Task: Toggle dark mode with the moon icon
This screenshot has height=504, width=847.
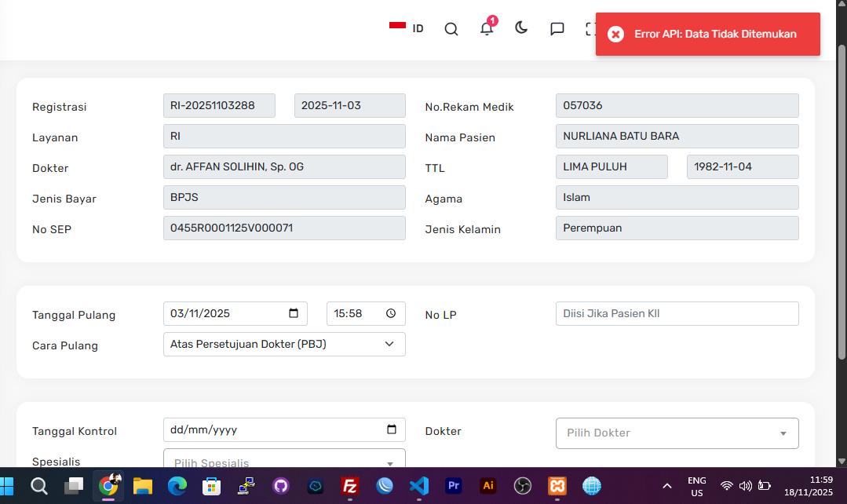Action: [x=521, y=28]
